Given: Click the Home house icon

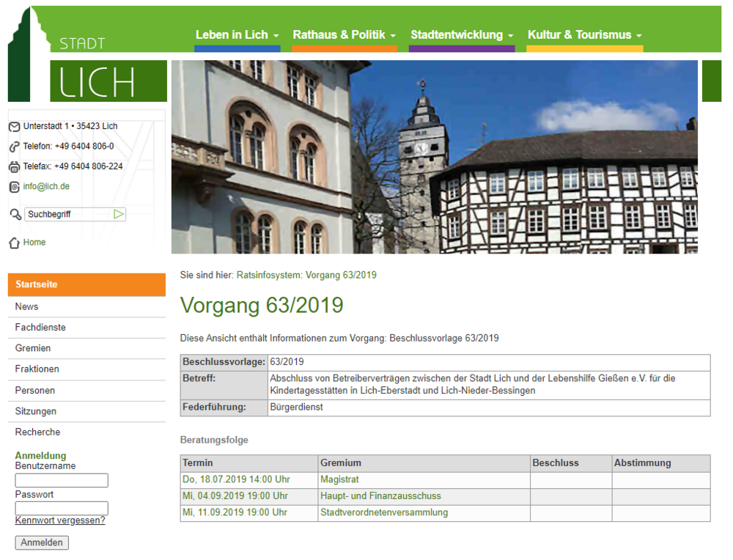Looking at the screenshot, I should pos(14,243).
